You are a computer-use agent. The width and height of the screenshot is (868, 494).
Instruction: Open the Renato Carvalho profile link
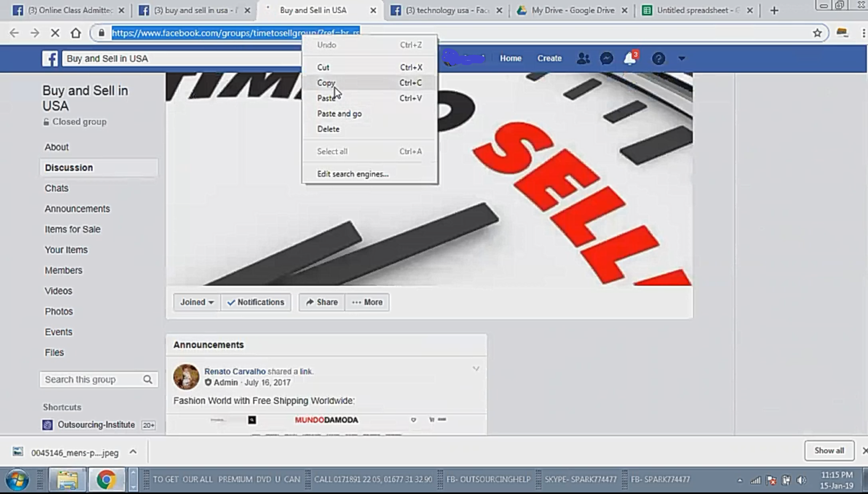click(x=235, y=371)
